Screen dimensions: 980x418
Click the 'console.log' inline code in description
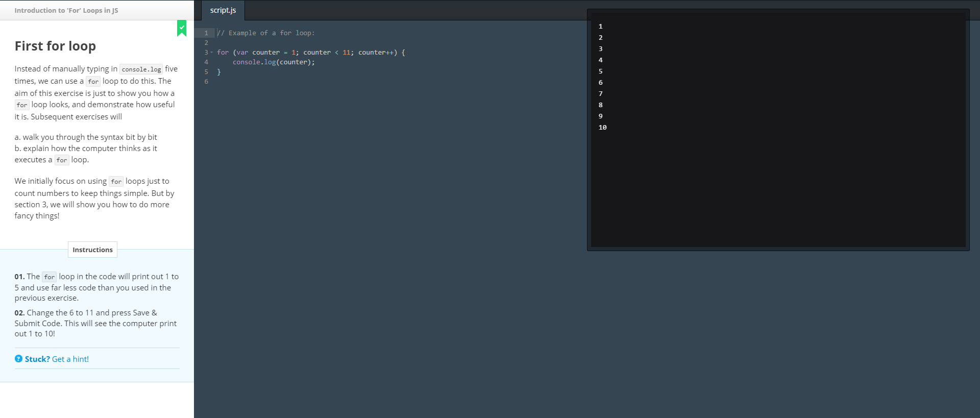tap(141, 69)
